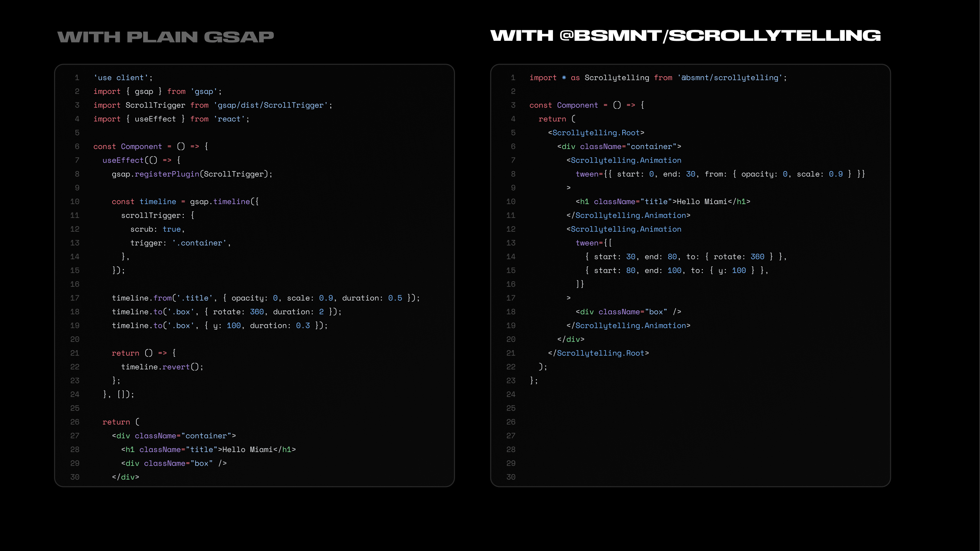Click timeline.revert() cleanup call

(x=162, y=367)
